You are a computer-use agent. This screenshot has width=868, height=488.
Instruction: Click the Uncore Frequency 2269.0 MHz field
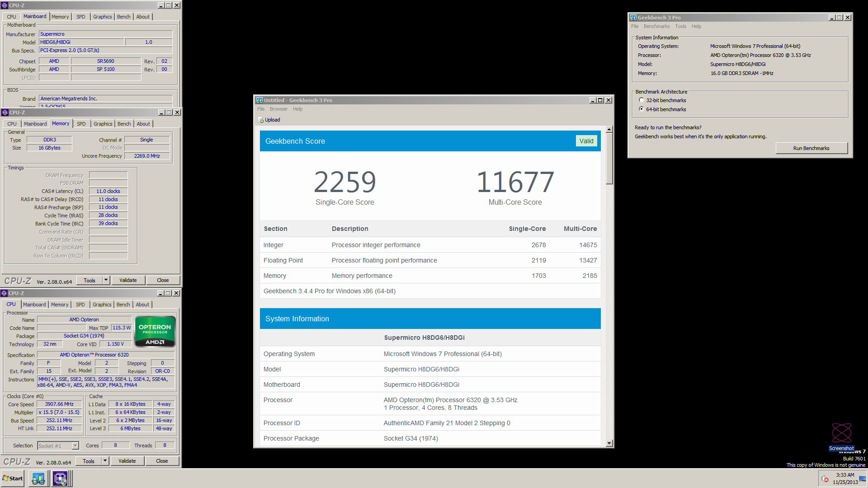click(147, 156)
